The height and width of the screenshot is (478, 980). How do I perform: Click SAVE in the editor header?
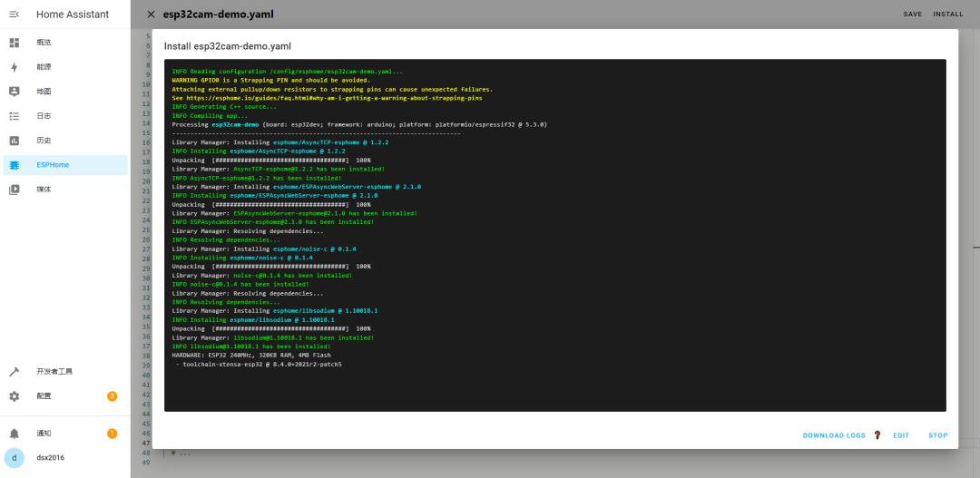912,15
